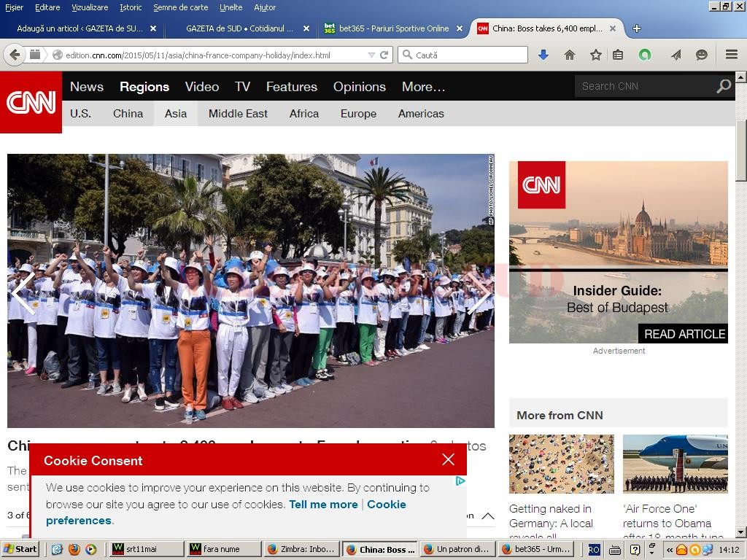Click the page scrollbar down arrow
Viewport: 747px width, 560px height.
point(741,532)
